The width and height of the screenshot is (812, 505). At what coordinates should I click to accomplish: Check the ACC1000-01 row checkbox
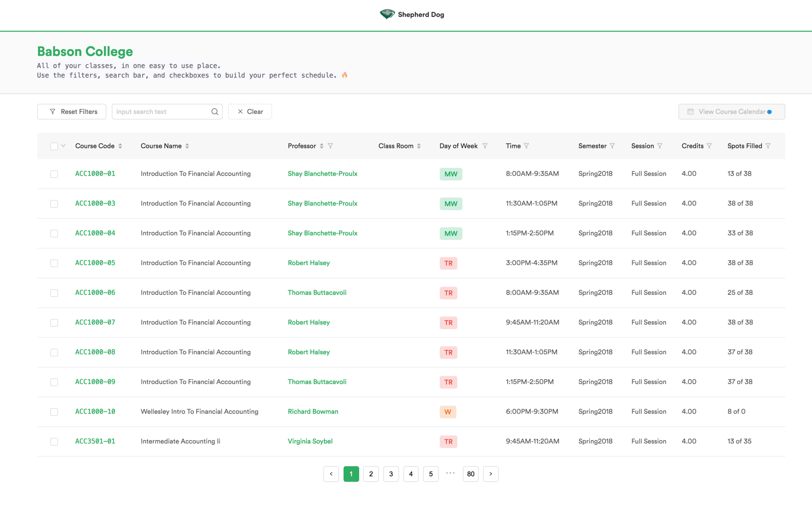pyautogui.click(x=54, y=174)
